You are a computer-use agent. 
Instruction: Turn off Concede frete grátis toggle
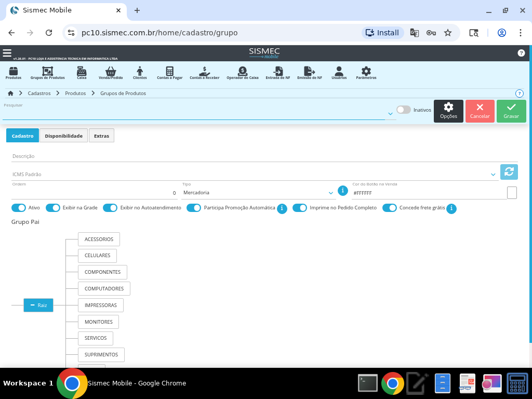click(390, 208)
